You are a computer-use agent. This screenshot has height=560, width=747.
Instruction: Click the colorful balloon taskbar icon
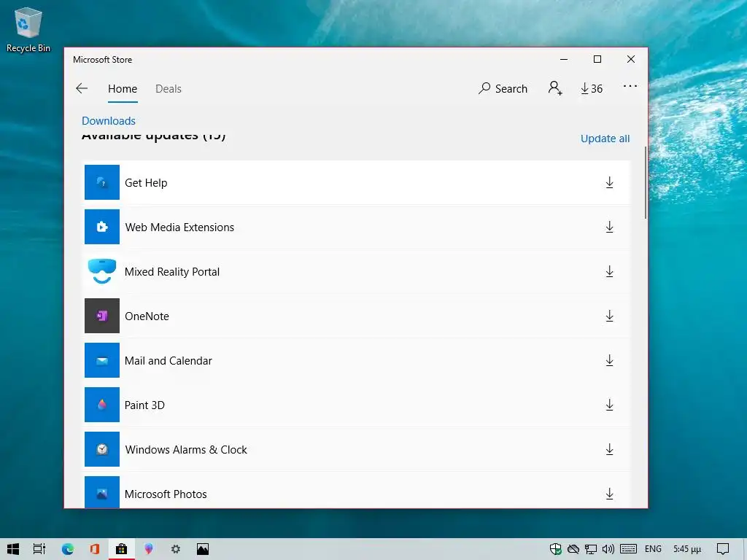(149, 549)
